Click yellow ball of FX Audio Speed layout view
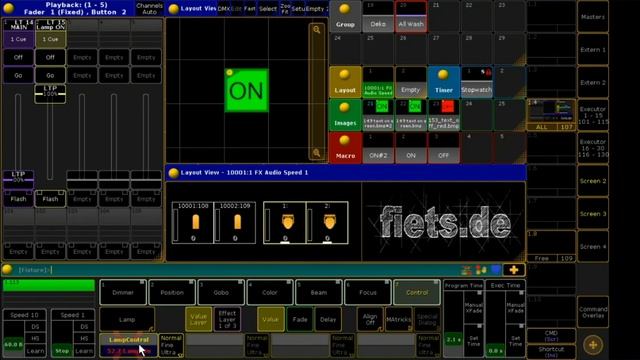This screenshot has height=360, width=640. 173,173
